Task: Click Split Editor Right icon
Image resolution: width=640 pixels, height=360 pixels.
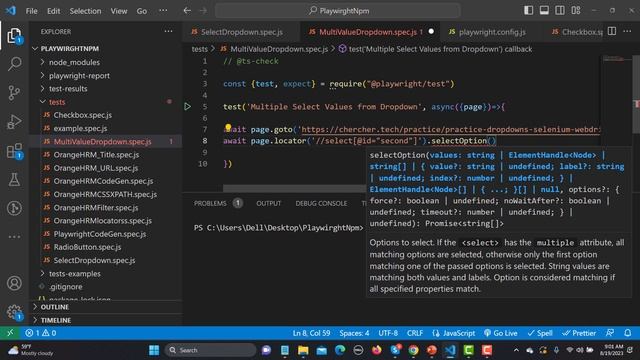Action: coord(612,31)
